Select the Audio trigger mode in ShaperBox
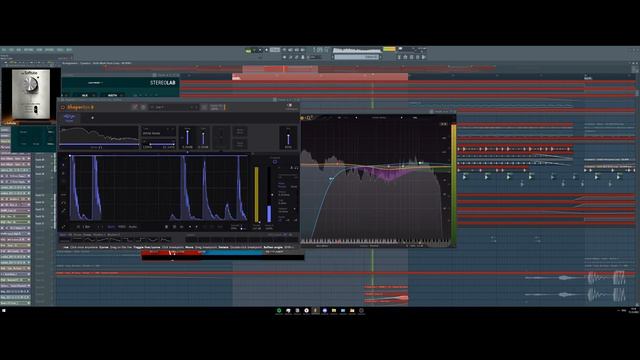The width and height of the screenshot is (640, 360). (133, 227)
